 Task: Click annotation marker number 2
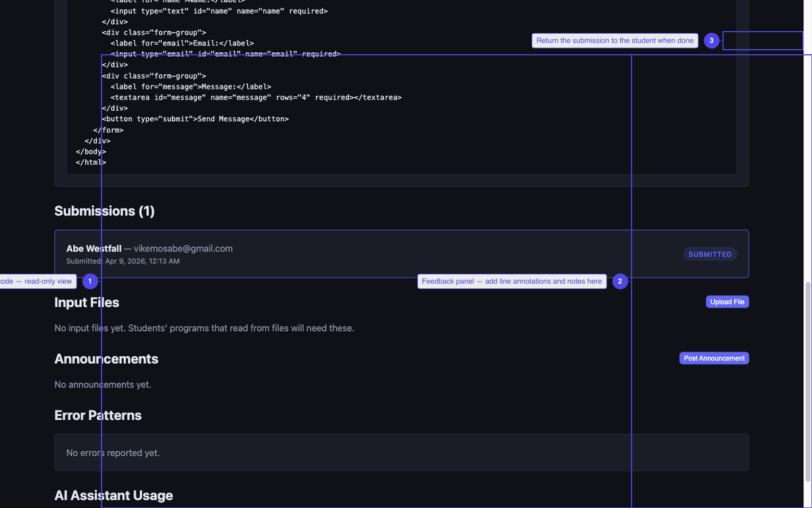point(620,281)
